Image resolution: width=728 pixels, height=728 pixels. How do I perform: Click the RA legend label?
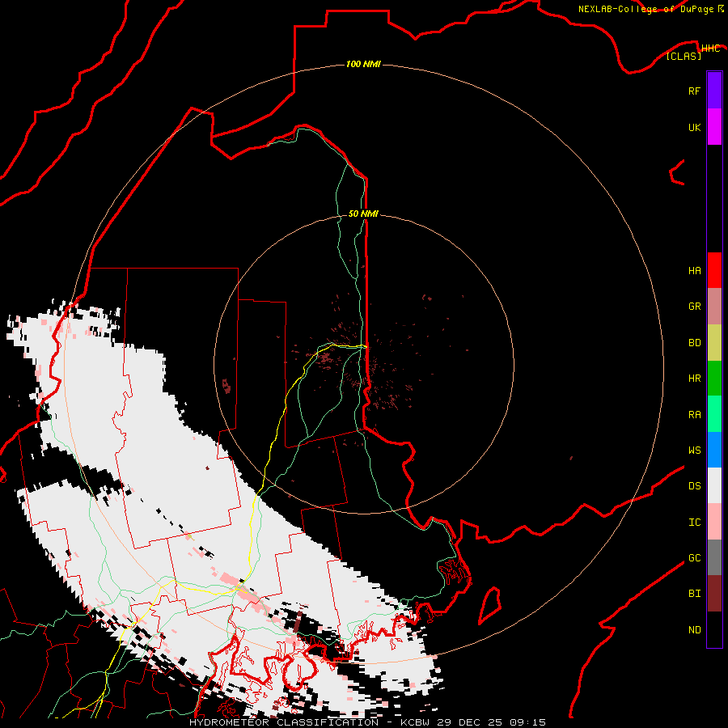(694, 415)
